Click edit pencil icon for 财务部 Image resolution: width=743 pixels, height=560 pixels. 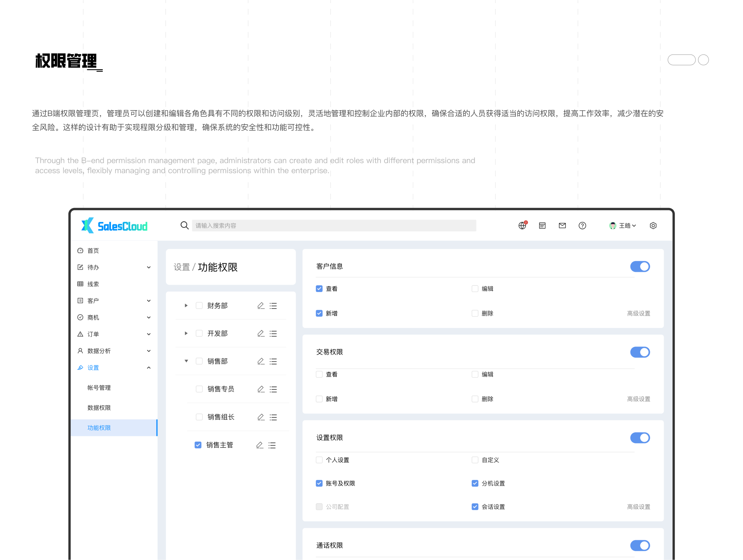pos(261,306)
